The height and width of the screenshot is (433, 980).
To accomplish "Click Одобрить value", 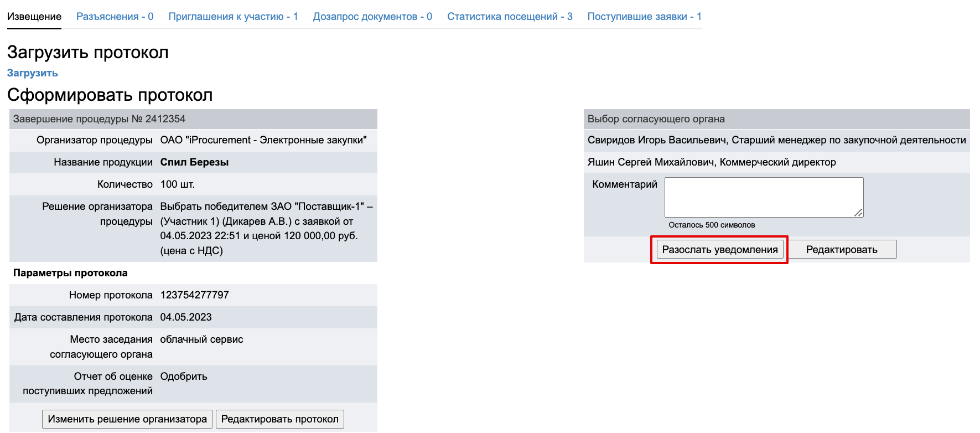I will [x=184, y=377].
